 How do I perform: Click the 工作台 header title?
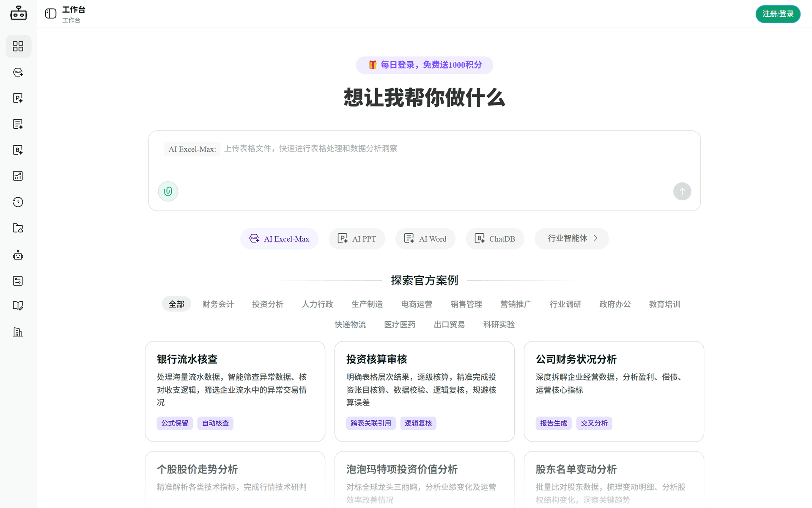point(74,9)
